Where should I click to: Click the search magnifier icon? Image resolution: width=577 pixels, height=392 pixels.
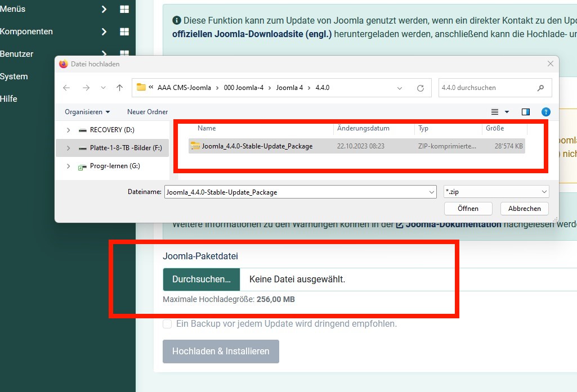pos(540,88)
